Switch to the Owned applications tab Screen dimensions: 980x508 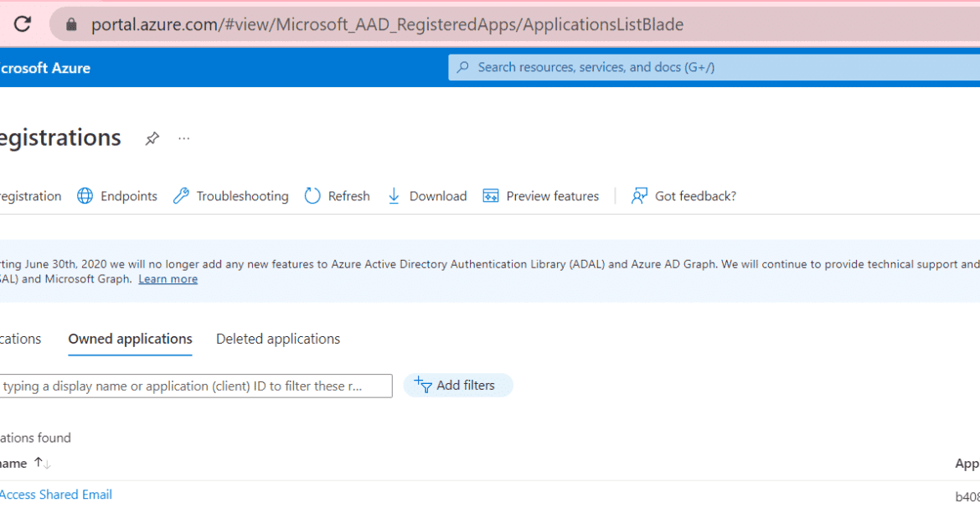[x=130, y=339]
